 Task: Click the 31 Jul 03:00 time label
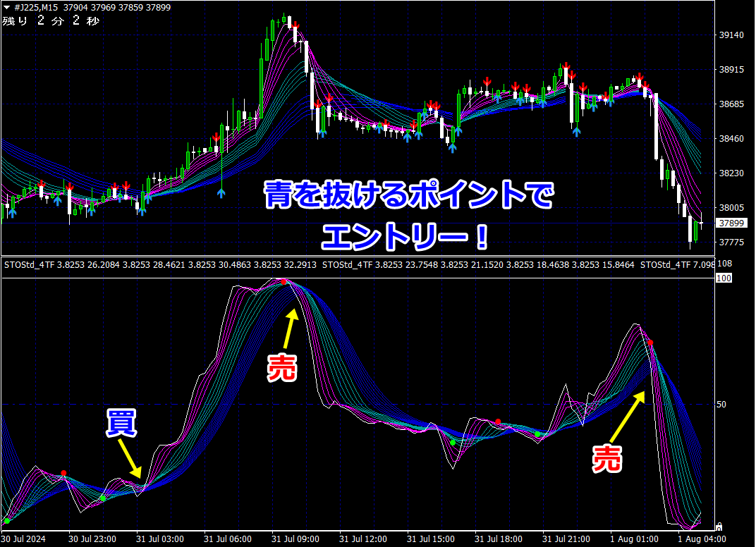point(159,539)
